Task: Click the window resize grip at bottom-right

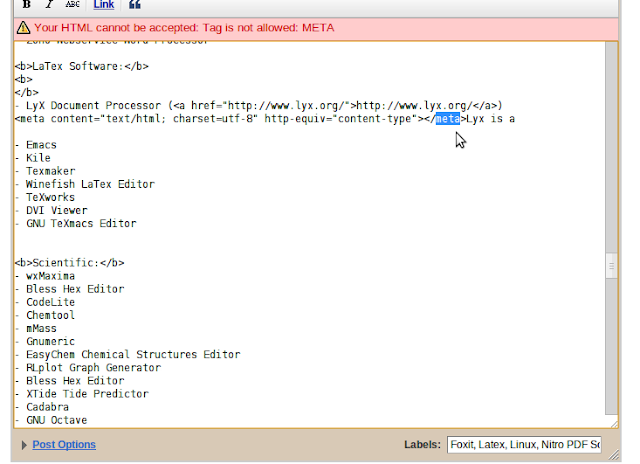Action: [615, 455]
